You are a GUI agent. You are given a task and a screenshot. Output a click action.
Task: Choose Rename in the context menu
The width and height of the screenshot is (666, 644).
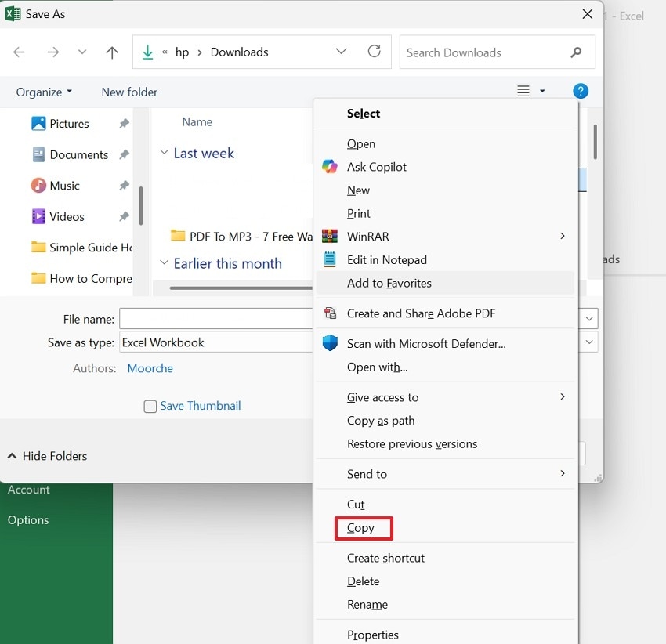click(x=367, y=604)
